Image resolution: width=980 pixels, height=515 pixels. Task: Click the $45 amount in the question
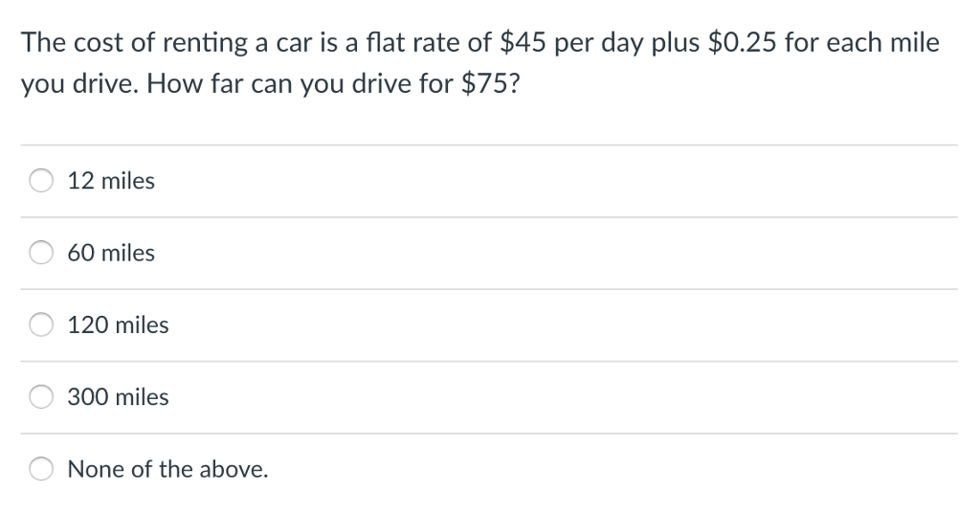(523, 42)
